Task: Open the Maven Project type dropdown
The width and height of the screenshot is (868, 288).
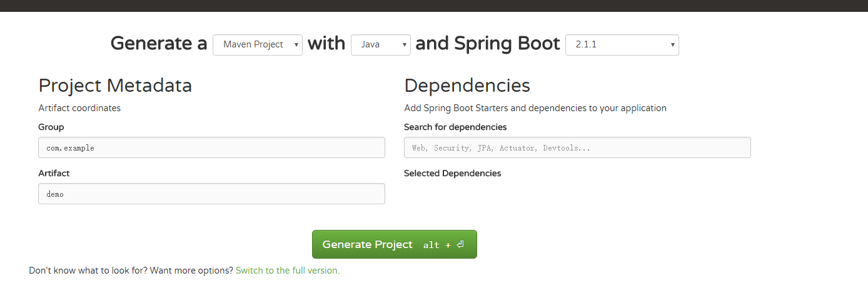Action: [x=258, y=45]
